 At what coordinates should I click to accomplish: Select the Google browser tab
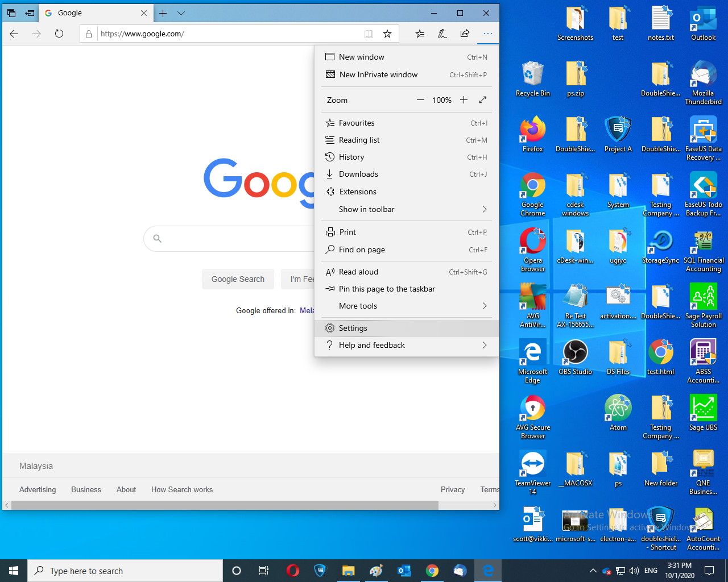96,13
